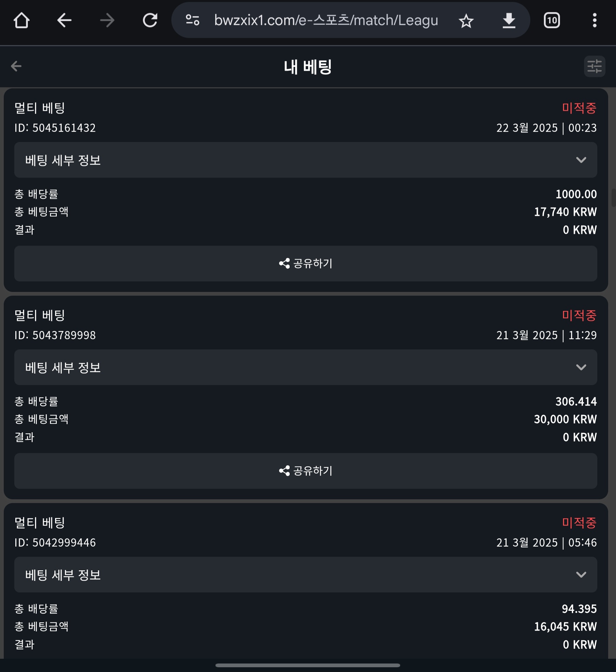Screen dimensions: 616x672
Task: Reload the page with refresh icon
Action: tap(150, 20)
